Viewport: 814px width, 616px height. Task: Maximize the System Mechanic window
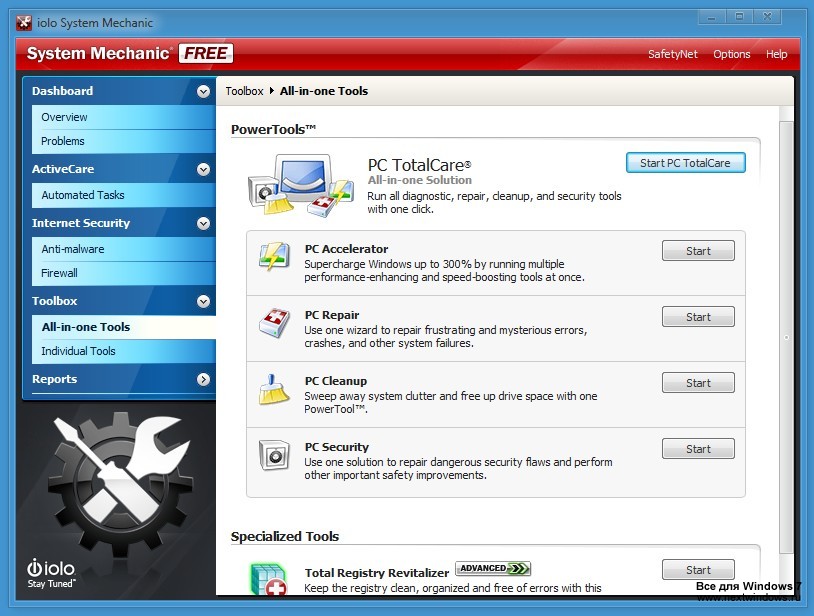coord(739,17)
